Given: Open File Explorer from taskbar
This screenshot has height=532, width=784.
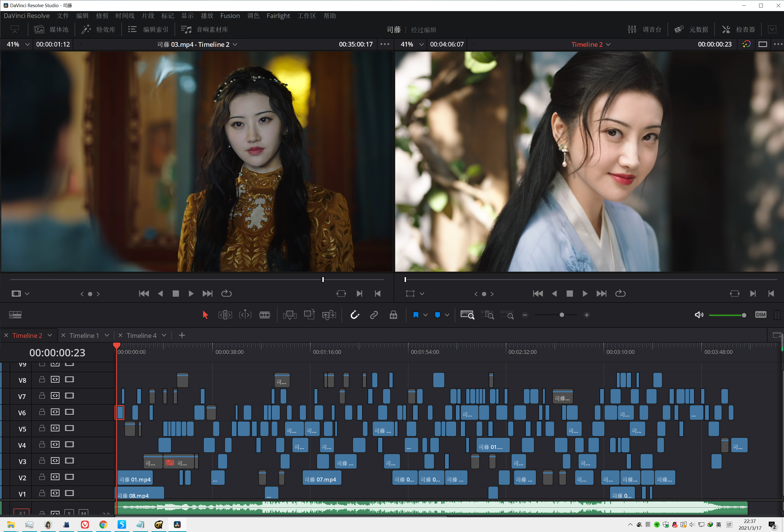Looking at the screenshot, I should (11, 525).
